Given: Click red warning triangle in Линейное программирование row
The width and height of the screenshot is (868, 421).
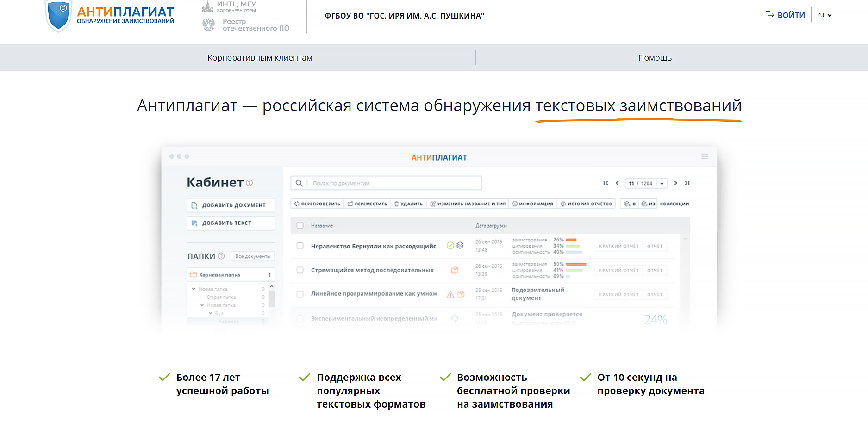Looking at the screenshot, I should 450,294.
